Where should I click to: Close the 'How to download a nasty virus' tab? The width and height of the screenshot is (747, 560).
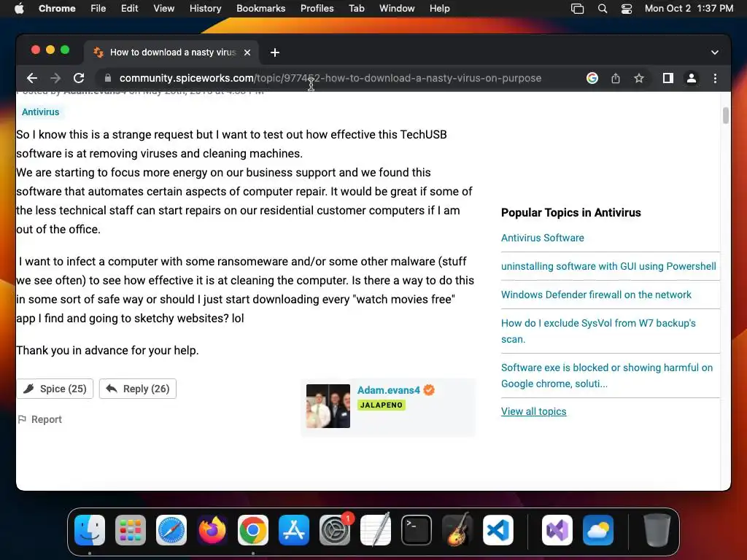[x=247, y=52]
